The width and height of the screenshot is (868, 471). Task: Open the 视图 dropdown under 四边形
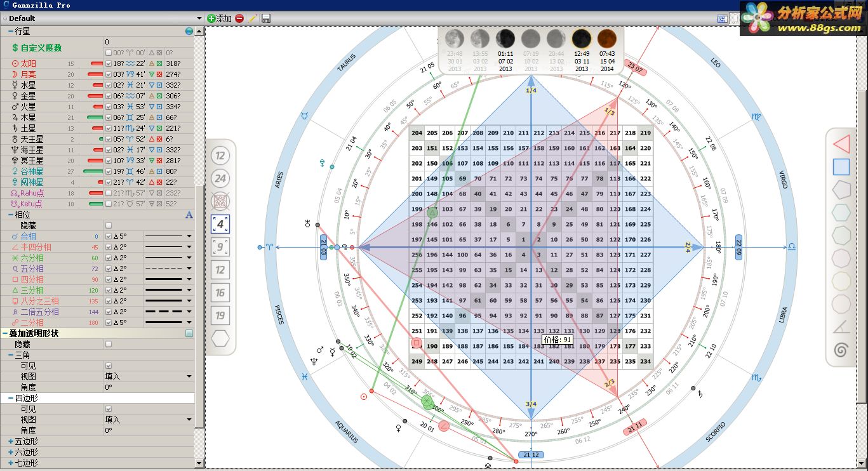pos(189,420)
